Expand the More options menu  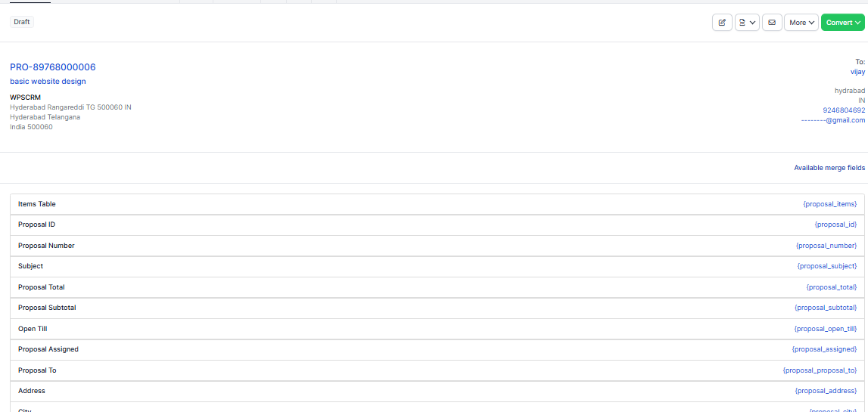(801, 23)
